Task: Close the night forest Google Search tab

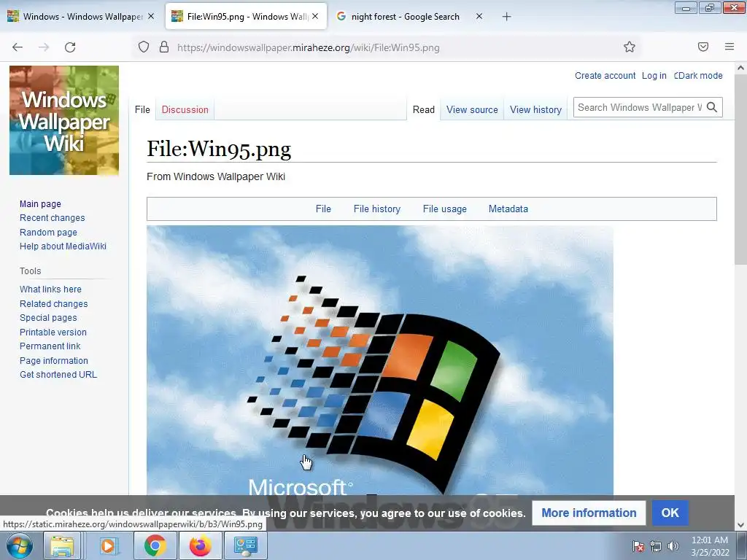Action: pyautogui.click(x=479, y=16)
